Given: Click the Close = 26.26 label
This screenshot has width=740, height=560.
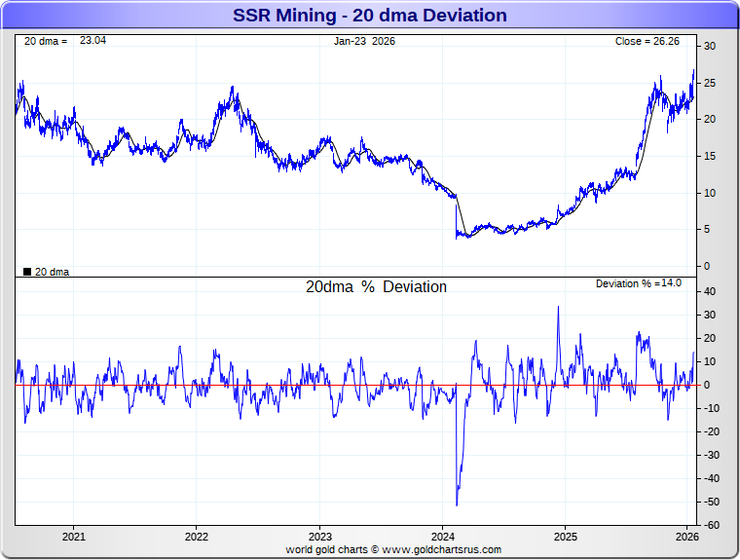Looking at the screenshot, I should click(647, 41).
